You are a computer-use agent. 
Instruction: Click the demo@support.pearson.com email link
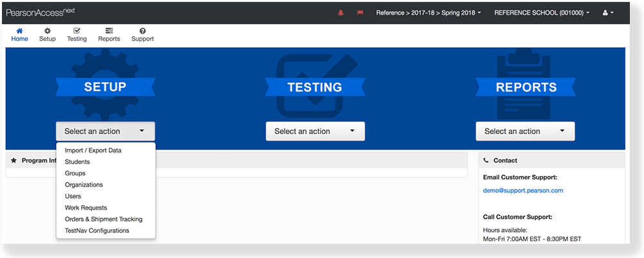pos(523,191)
